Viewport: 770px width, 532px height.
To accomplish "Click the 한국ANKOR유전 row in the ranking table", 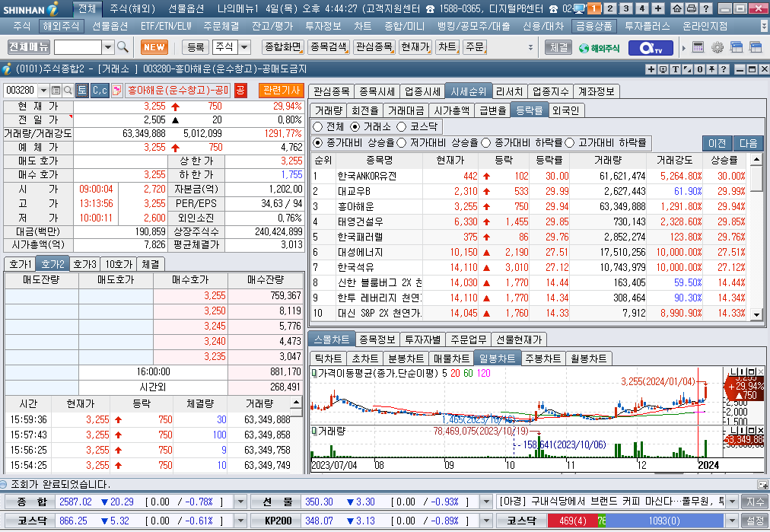I will coord(528,176).
